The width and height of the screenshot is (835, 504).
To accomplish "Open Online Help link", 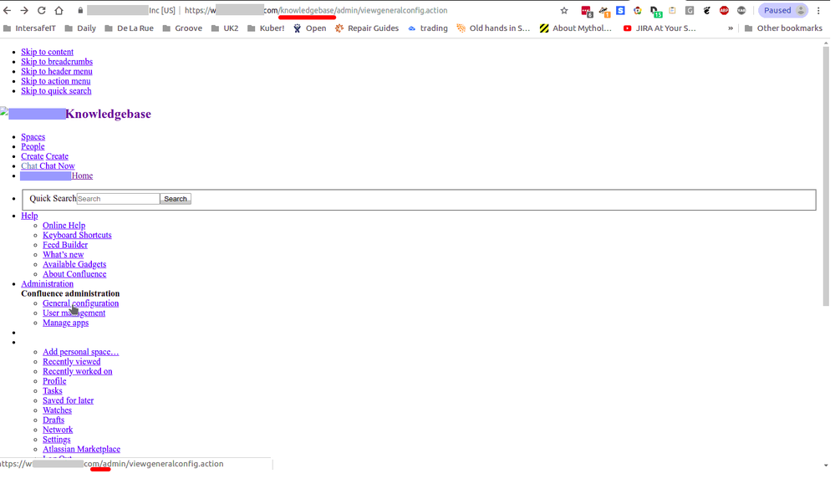I will (64, 226).
